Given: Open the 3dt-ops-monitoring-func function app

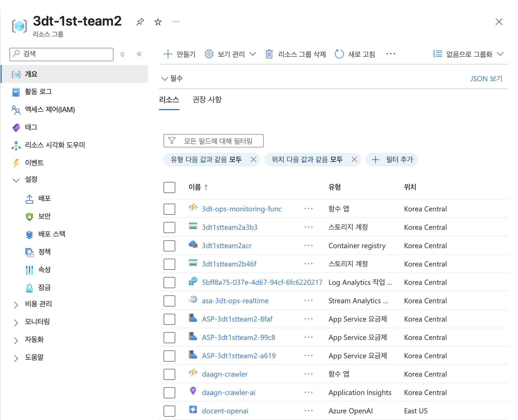Looking at the screenshot, I should (242, 209).
